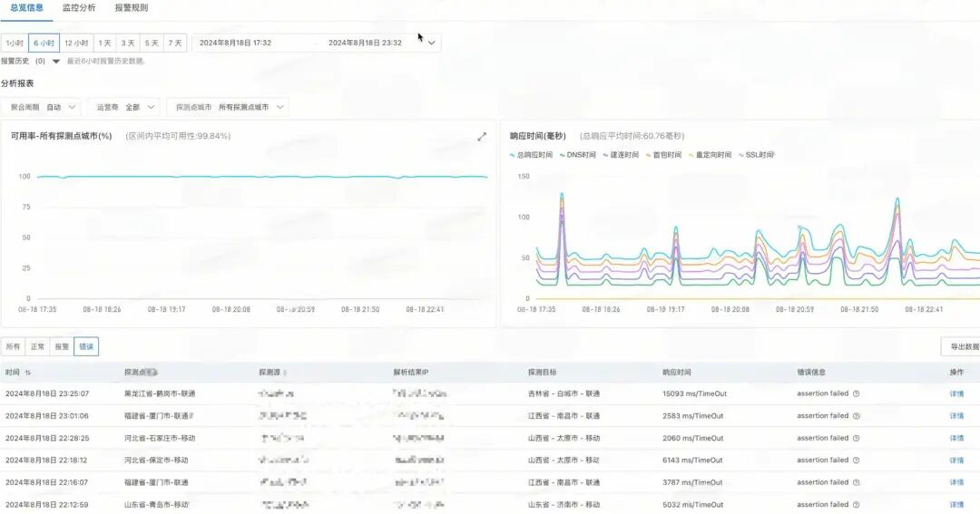The width and height of the screenshot is (980, 514).
Task: Filter results by 正常 status
Action: tap(37, 346)
